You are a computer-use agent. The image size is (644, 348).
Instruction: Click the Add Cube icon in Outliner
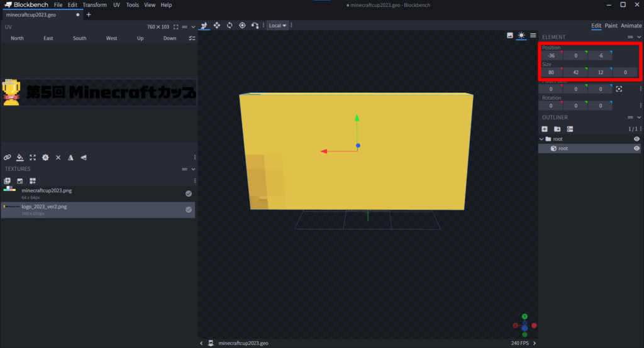tap(545, 129)
